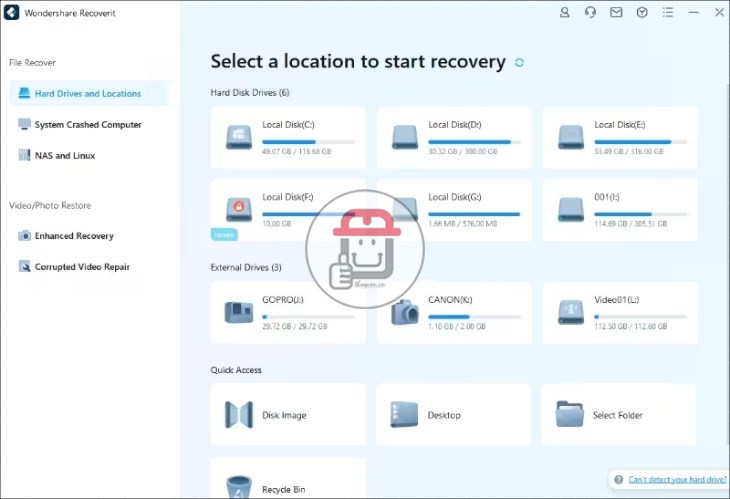
Task: Click the 001(I:) label
Action: (607, 197)
